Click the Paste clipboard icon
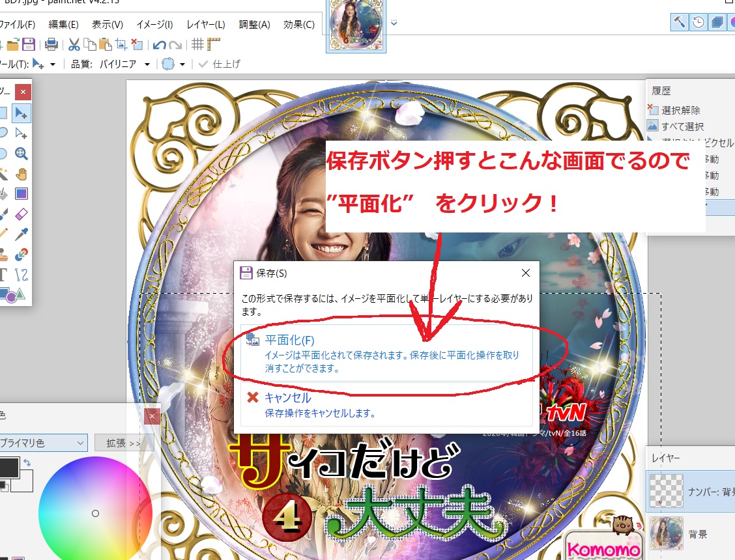The width and height of the screenshot is (735, 560). point(106,44)
